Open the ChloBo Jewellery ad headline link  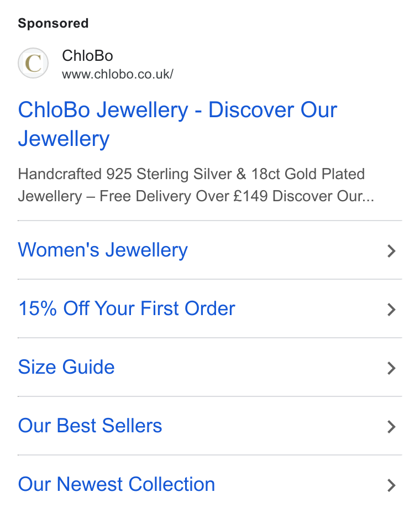pyautogui.click(x=177, y=124)
